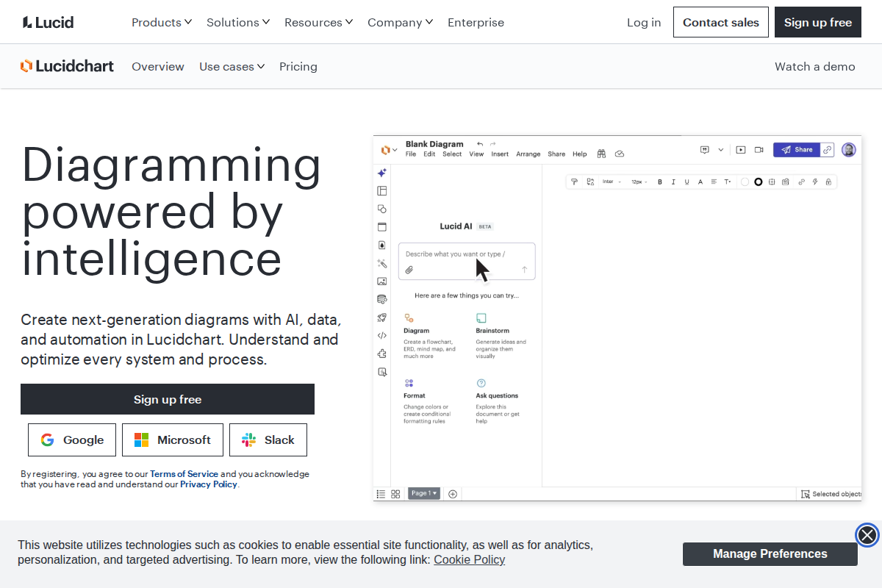This screenshot has height=588, width=882.
Task: Open the page grid view icon
Action: tap(395, 494)
